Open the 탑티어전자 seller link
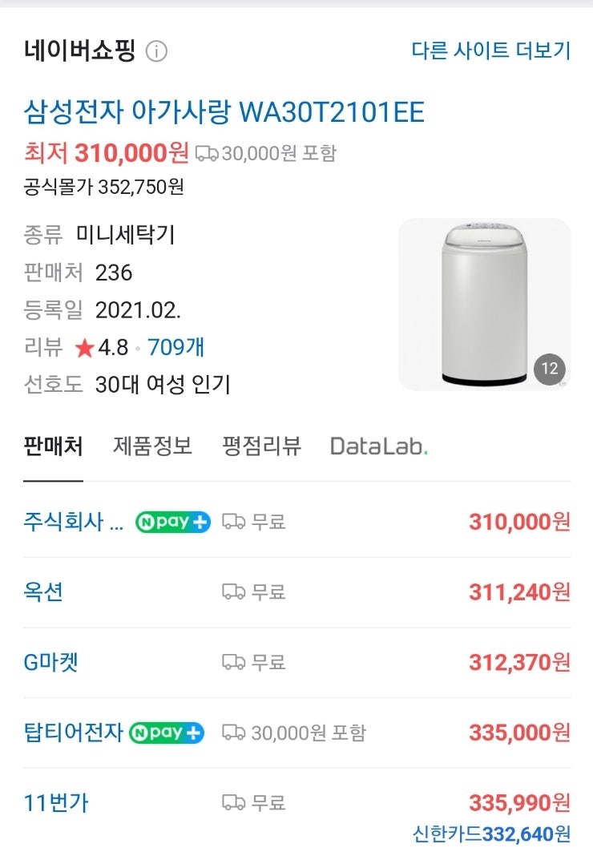 coord(73,733)
